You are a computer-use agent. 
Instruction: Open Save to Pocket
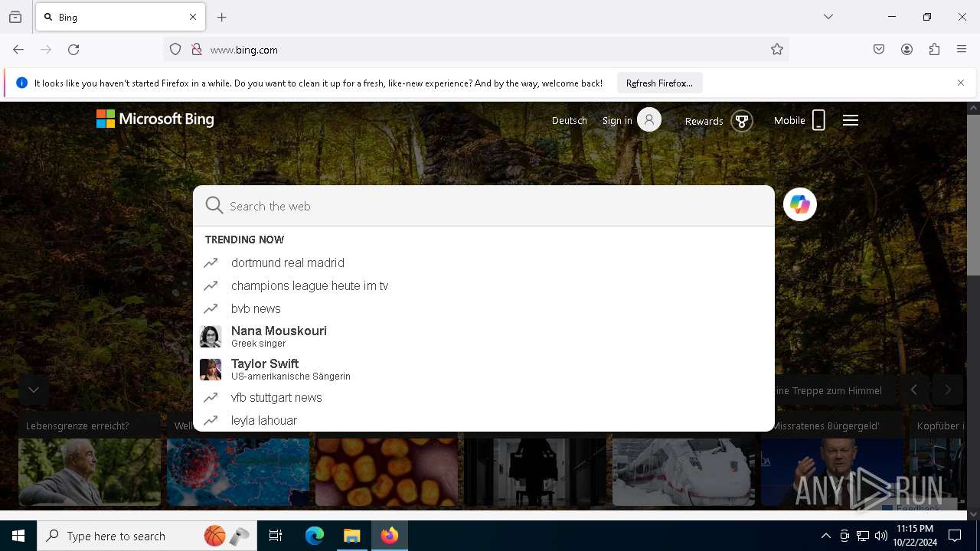tap(879, 50)
